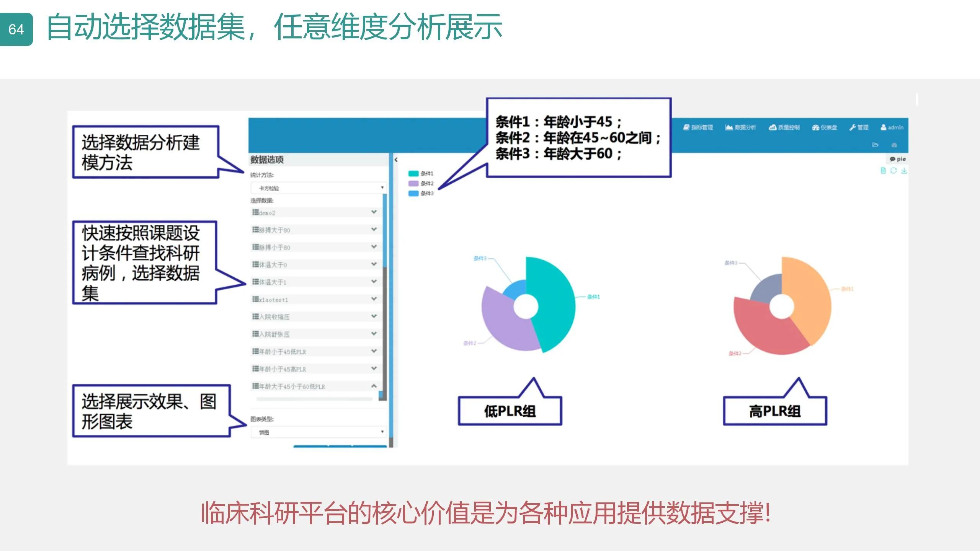Click the teal 条件1 legend color swatch
This screenshot has height=551, width=980.
point(413,173)
